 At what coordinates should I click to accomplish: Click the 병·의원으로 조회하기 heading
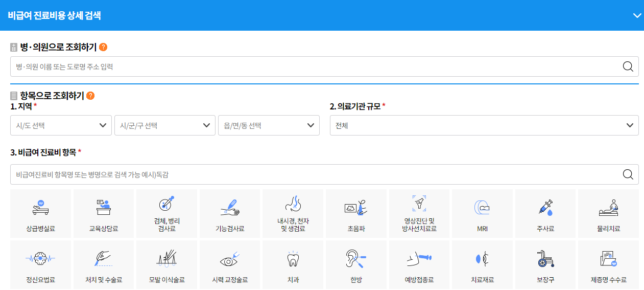coord(58,47)
